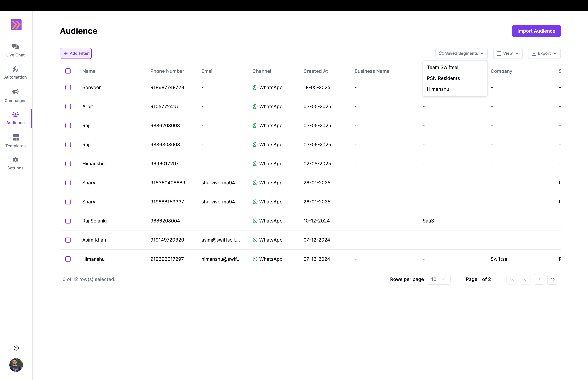Open the Export dropdown
Image resolution: width=588 pixels, height=380 pixels.
click(544, 53)
